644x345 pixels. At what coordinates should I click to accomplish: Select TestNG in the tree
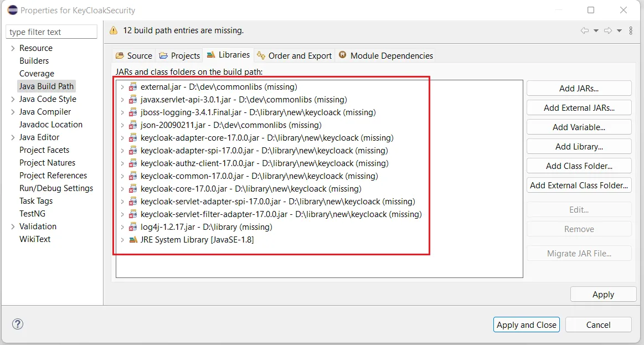point(33,214)
